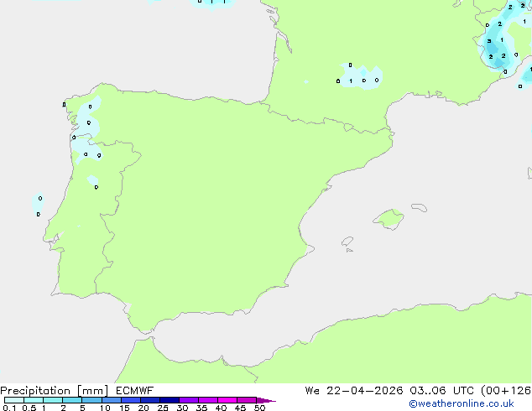Image resolution: width=532 pixels, height=411 pixels.
Task: Click the "Precipitation" title word
Action: pos(35,391)
